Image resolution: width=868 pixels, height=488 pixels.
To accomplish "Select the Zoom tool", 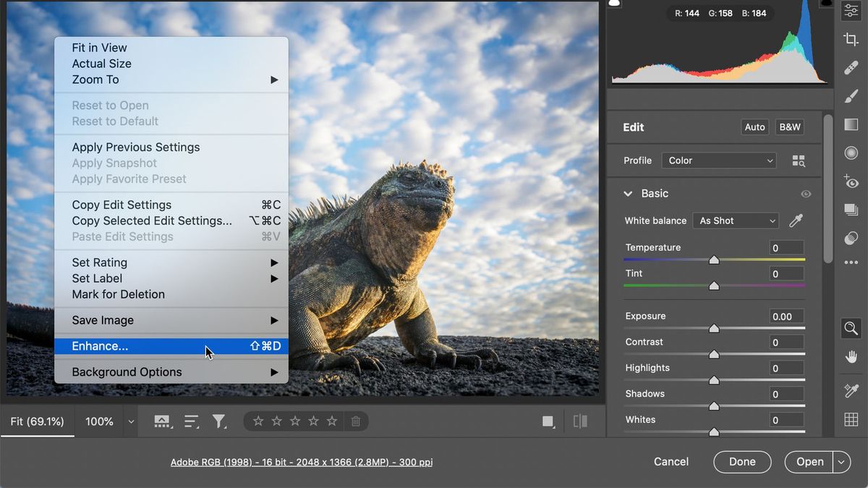I will pyautogui.click(x=851, y=328).
